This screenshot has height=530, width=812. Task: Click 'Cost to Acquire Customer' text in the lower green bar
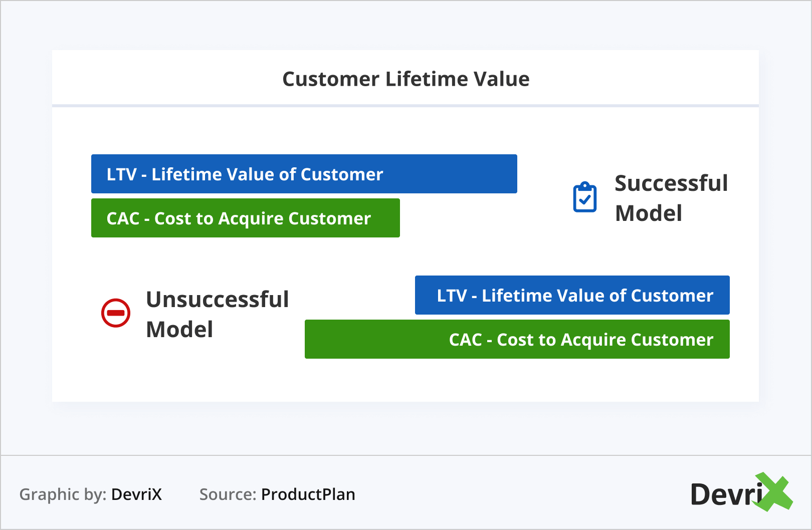click(605, 340)
